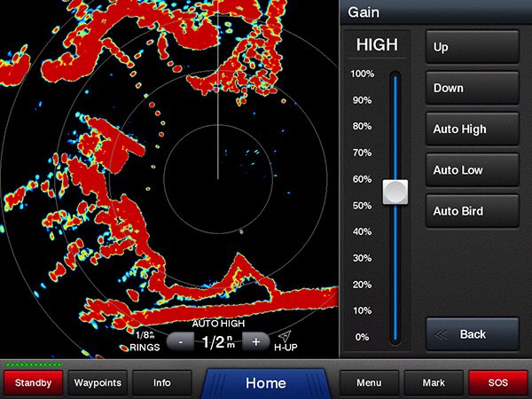Tap the red Standby button

[32, 383]
